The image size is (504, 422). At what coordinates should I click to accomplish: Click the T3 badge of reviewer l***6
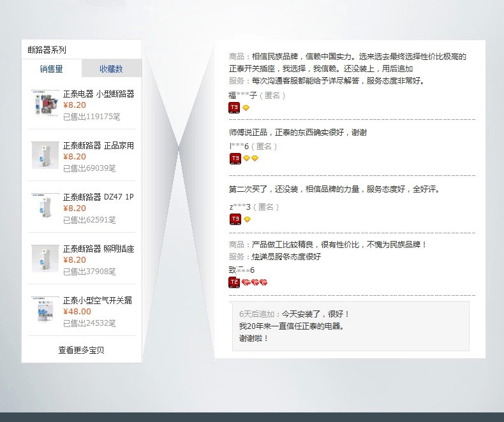pyautogui.click(x=235, y=158)
